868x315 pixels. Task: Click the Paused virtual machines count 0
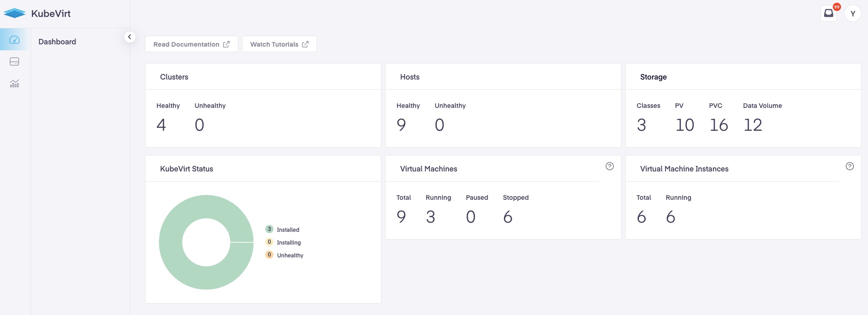(x=471, y=217)
